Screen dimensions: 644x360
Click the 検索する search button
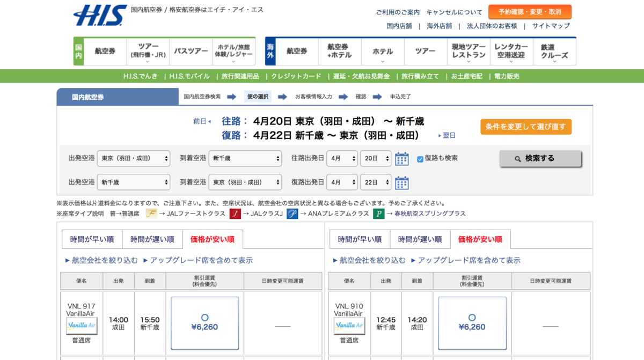click(540, 159)
